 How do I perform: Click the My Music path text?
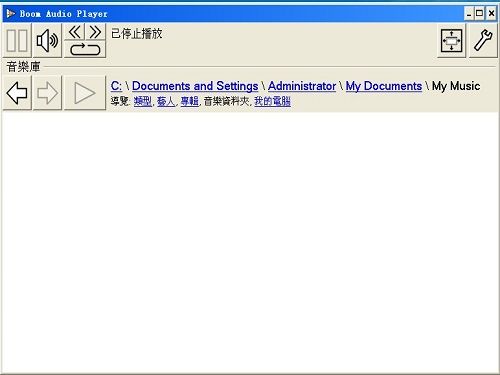click(x=456, y=86)
